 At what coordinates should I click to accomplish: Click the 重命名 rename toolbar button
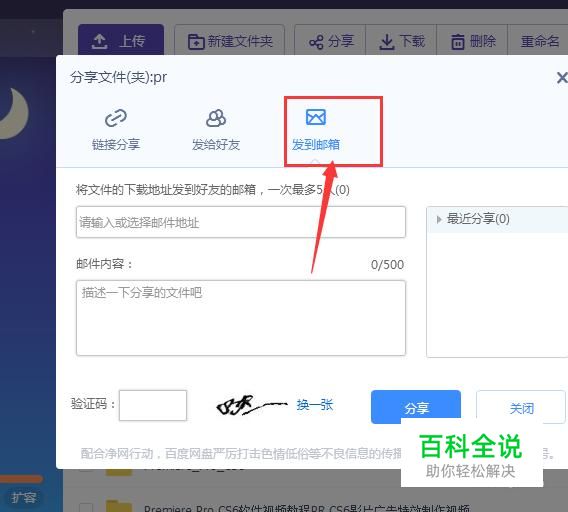click(539, 41)
